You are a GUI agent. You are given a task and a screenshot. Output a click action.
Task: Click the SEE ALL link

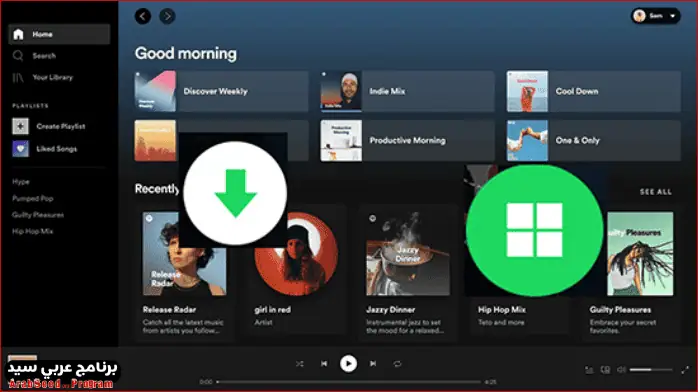(x=656, y=192)
